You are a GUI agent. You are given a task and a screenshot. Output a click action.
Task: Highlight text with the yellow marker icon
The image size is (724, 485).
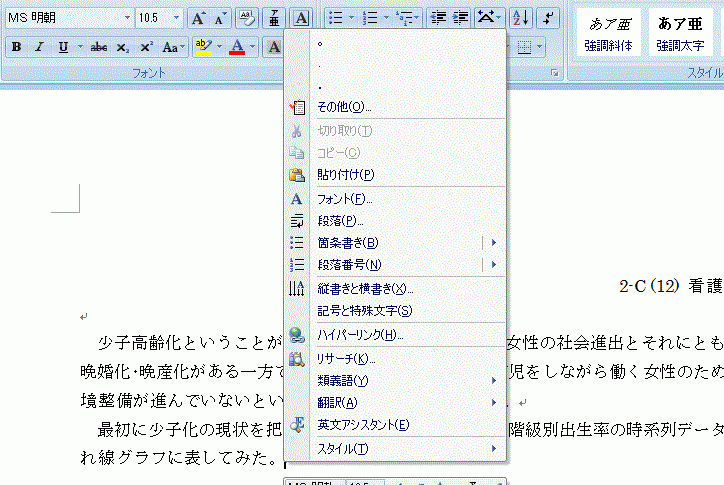coord(204,47)
